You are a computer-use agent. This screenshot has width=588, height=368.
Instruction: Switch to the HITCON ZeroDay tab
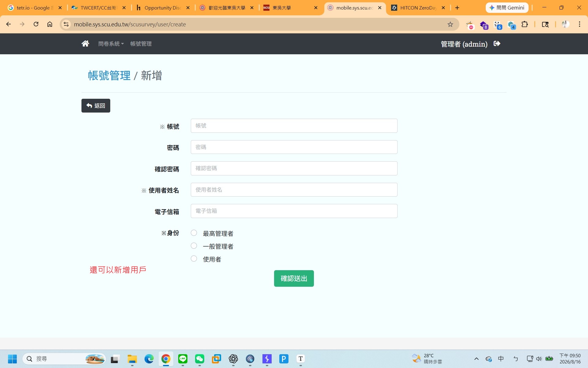tap(418, 8)
